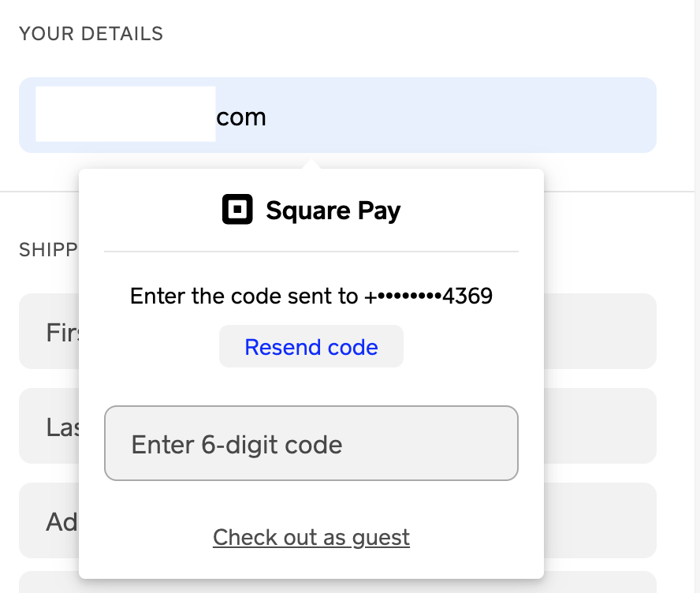
Task: Click the 'Enter the code sent to' text
Action: pyautogui.click(x=244, y=296)
